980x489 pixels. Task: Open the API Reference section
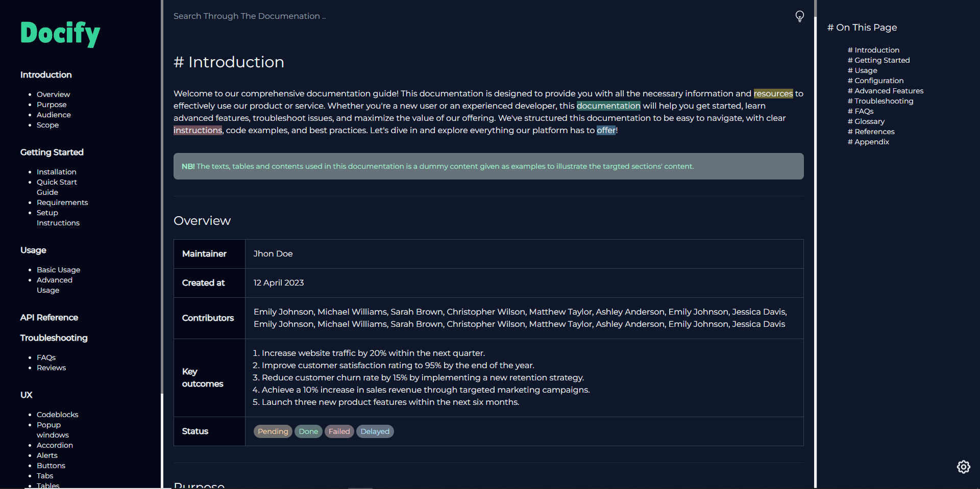click(49, 317)
